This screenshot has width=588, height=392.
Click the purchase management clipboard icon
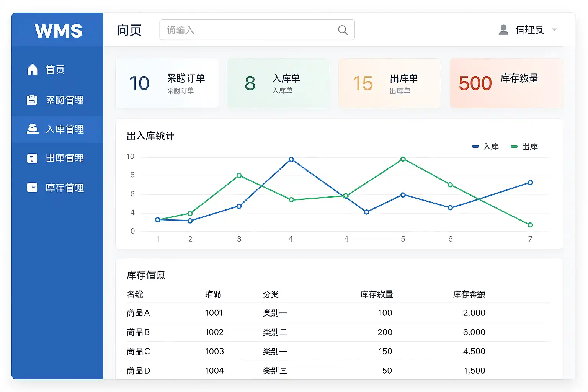[32, 100]
